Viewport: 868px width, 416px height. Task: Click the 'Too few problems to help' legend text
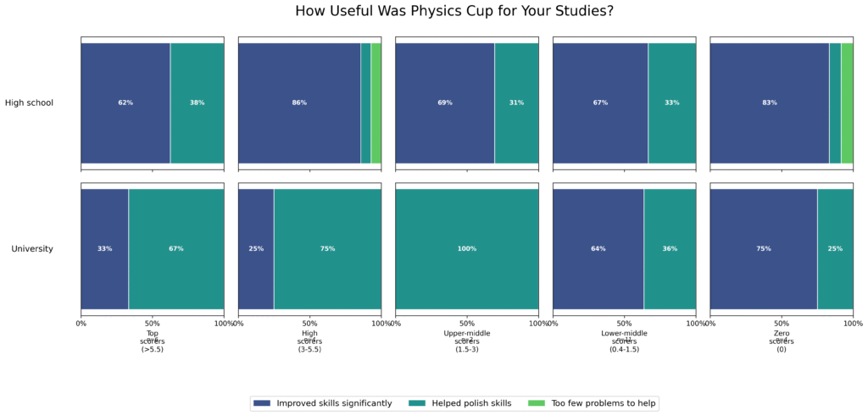tap(603, 403)
